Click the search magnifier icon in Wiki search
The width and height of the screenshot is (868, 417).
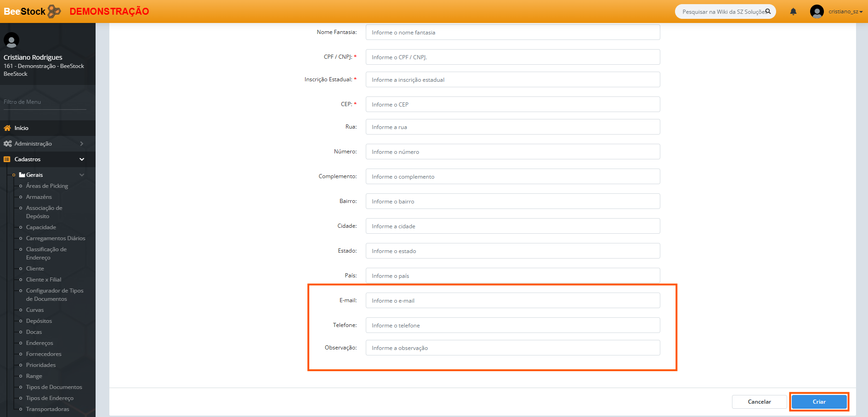[768, 11]
